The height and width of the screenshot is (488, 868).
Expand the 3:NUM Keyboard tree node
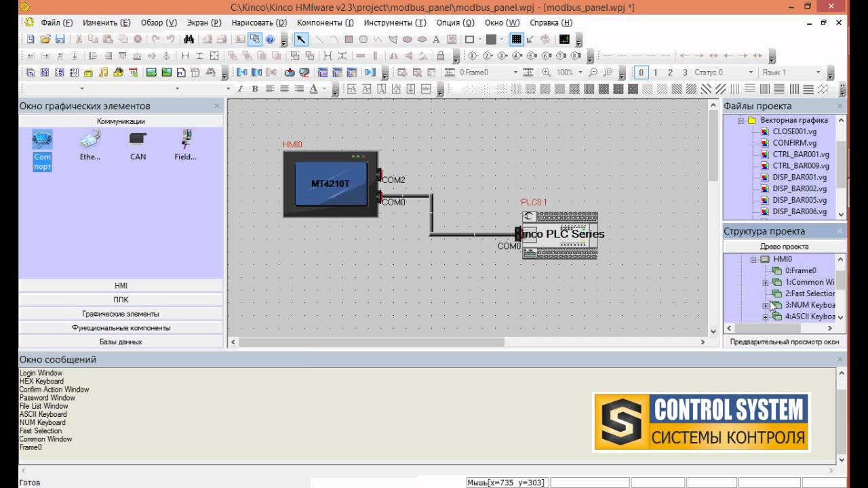click(x=765, y=306)
